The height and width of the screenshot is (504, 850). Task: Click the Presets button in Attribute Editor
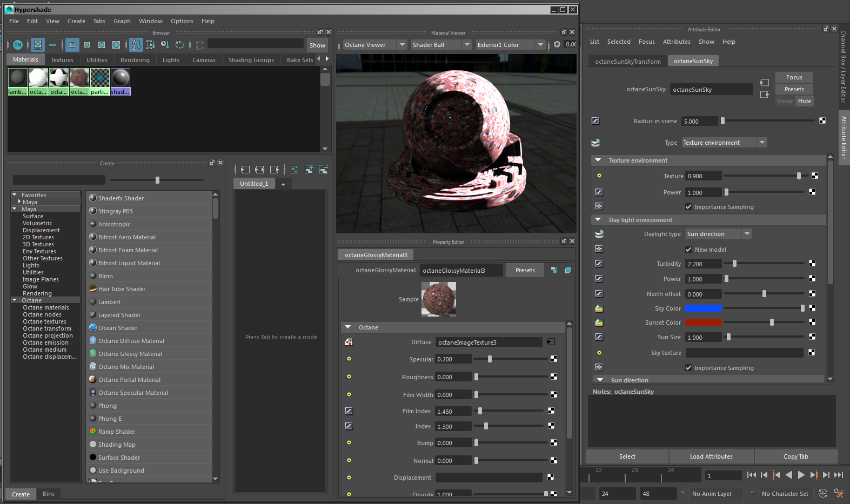[794, 89]
